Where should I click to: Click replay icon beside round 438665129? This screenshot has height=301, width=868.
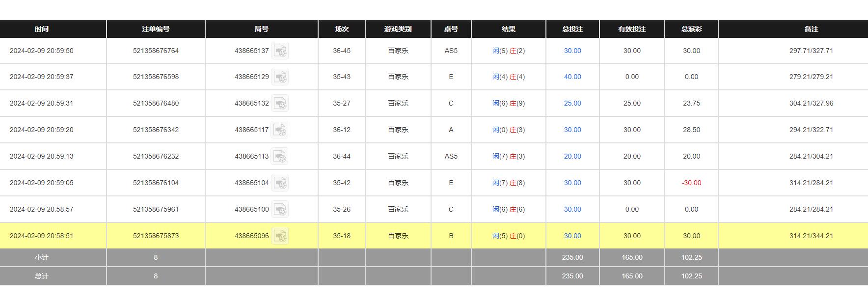pos(280,77)
